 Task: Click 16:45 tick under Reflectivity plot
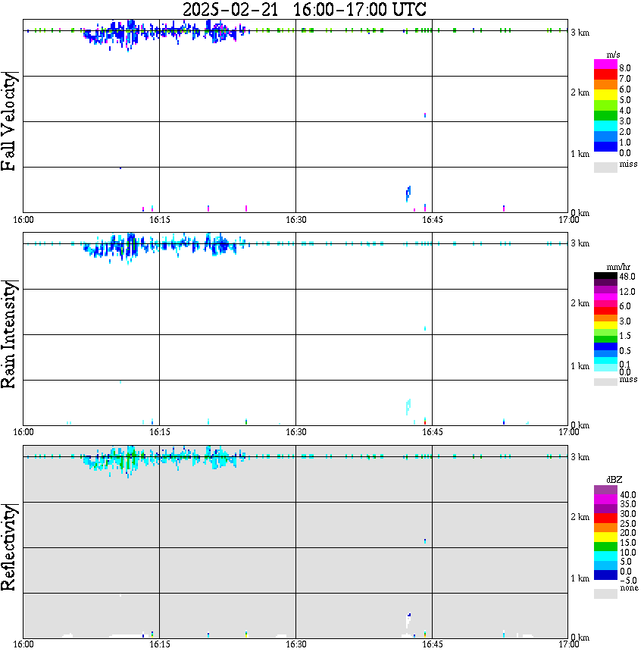click(x=433, y=644)
